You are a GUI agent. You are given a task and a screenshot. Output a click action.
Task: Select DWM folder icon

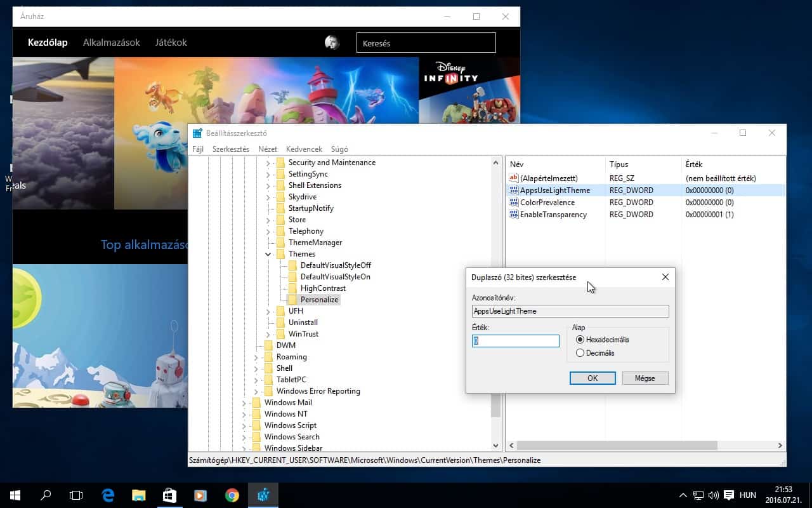[x=268, y=345]
